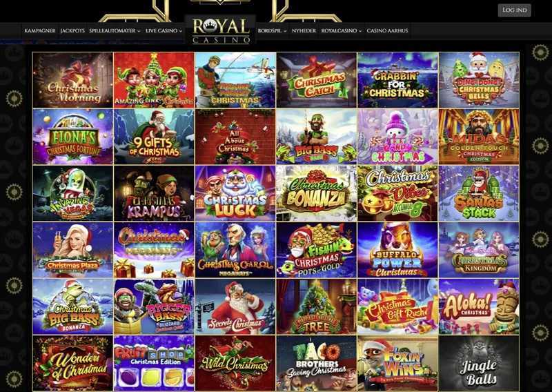
Task: Follow the Casino Aarhus link
Action: (x=387, y=30)
